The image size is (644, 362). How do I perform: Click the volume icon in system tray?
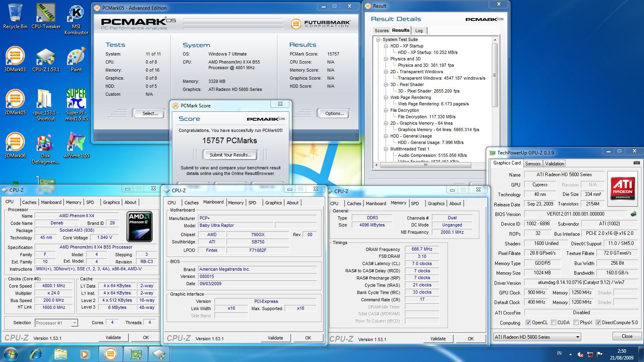580,354
